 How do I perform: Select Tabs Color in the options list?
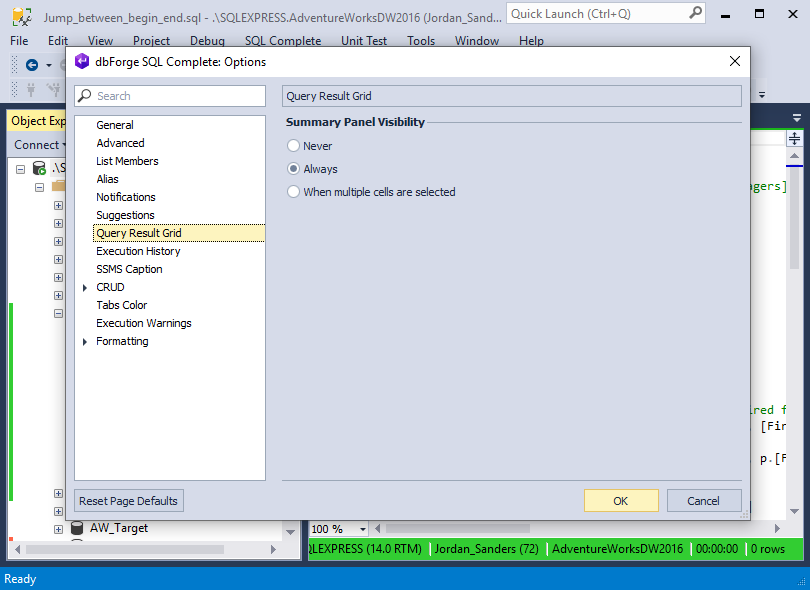(x=121, y=305)
